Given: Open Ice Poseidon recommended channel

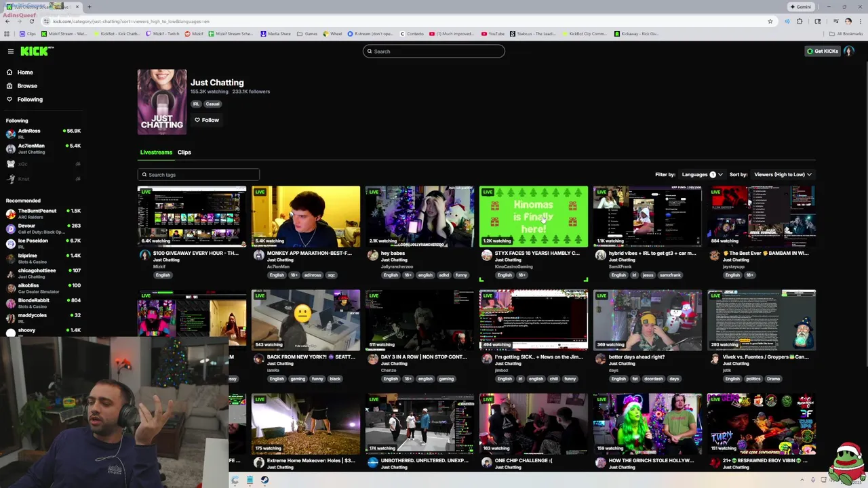Looking at the screenshot, I should coord(43,243).
